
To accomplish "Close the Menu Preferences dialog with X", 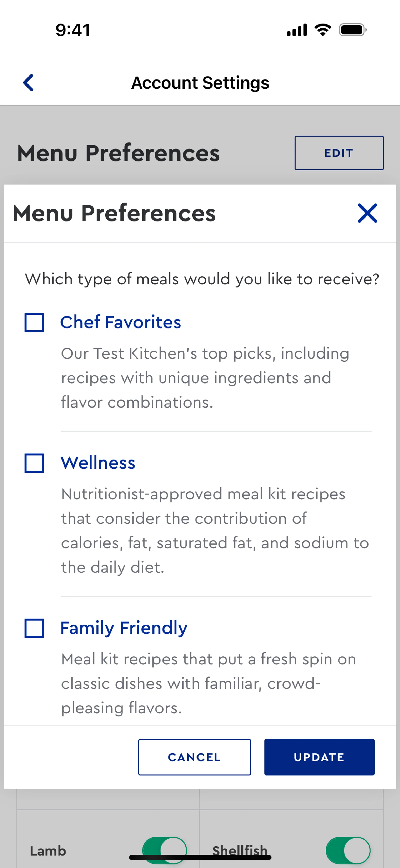I will [x=367, y=213].
